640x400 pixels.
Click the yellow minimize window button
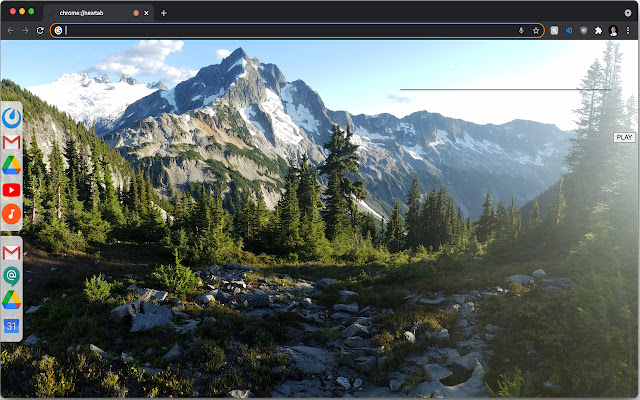point(22,11)
